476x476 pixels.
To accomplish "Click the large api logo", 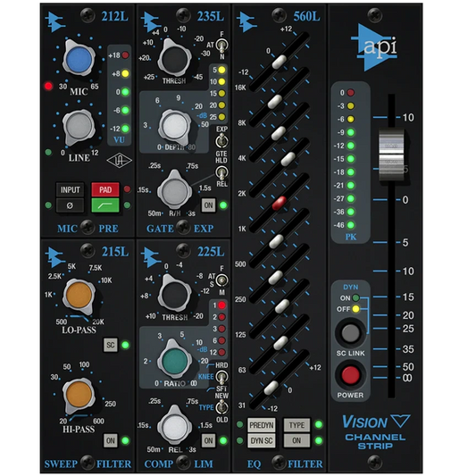I will pos(374,47).
